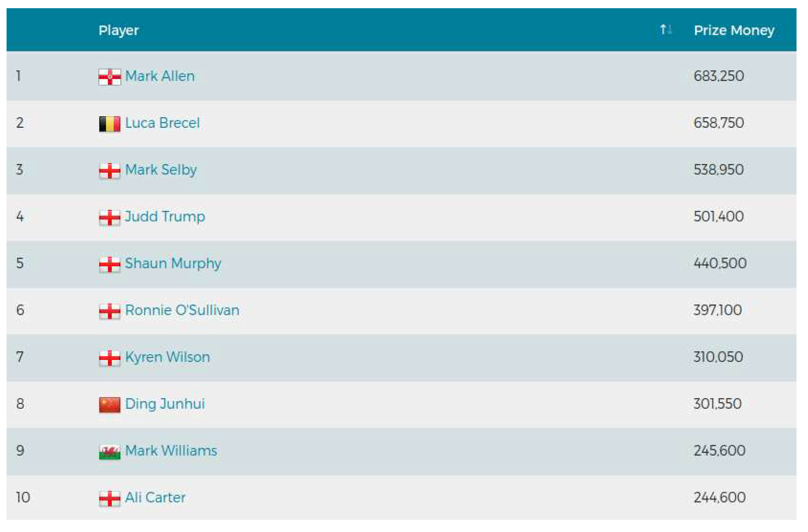View Kyren Wilson's profile link

(168, 357)
